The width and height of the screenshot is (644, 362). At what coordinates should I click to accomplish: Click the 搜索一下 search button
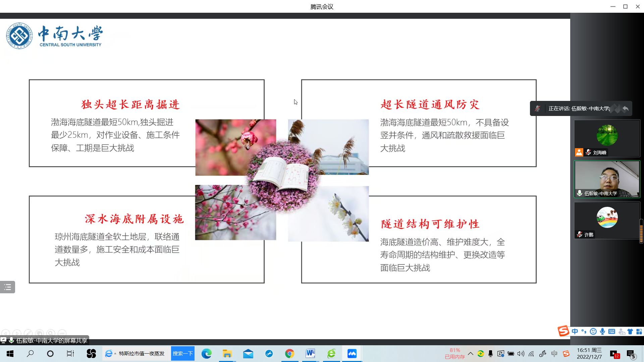pyautogui.click(x=183, y=354)
